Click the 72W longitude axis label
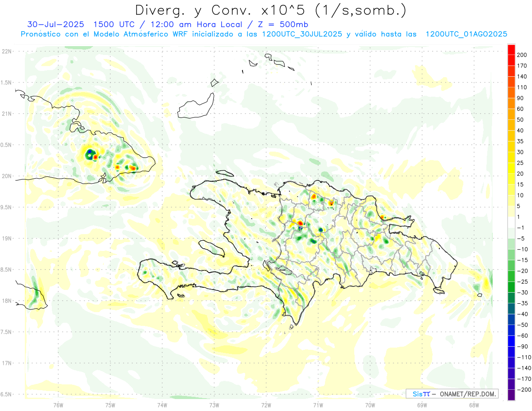Screen dimensions: 532x411 pyautogui.click(x=266, y=404)
